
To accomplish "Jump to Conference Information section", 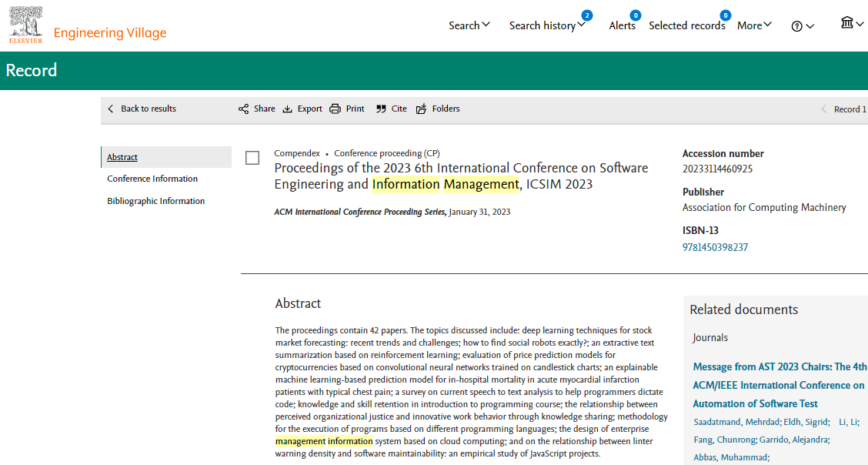I will pos(152,179).
